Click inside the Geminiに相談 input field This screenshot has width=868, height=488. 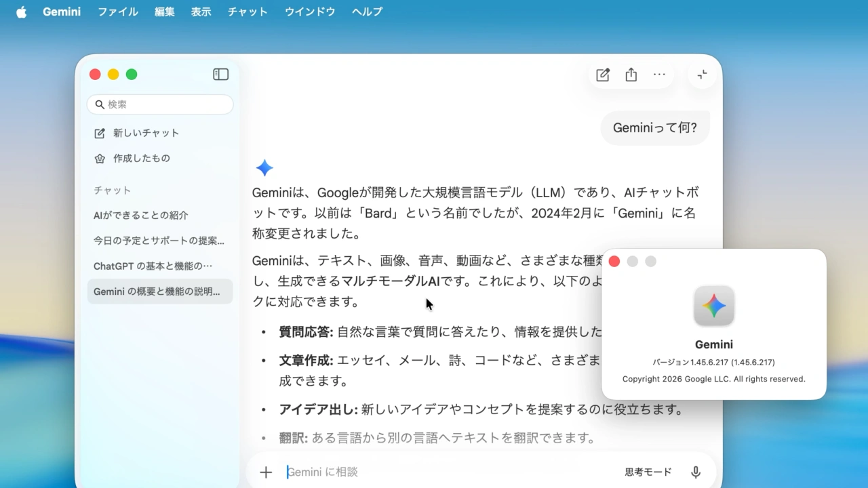(x=407, y=472)
